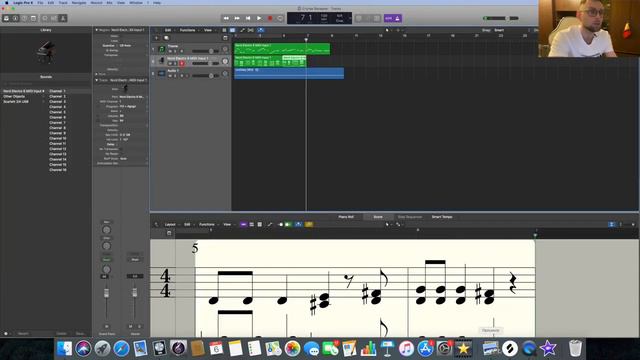Open the Trash in the Dock

coord(575,349)
